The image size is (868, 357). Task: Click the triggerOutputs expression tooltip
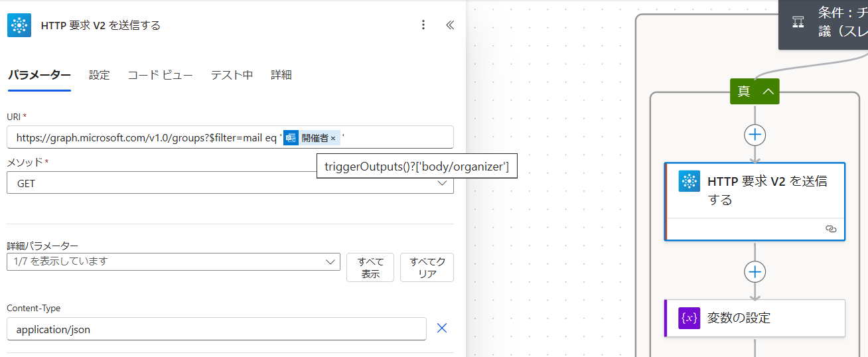pyautogui.click(x=417, y=167)
